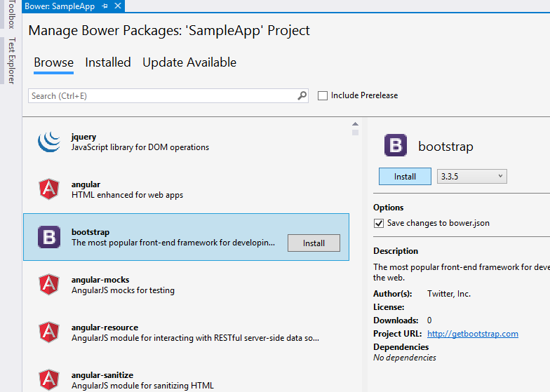Viewport: 550px width, 392px height.
Task: Switch to the Installed tab
Action: pyautogui.click(x=108, y=62)
